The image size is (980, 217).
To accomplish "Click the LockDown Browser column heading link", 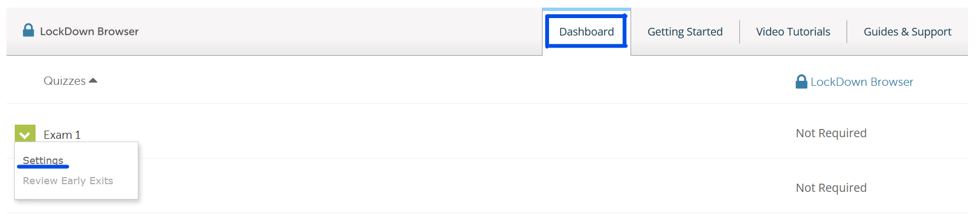I will (x=861, y=81).
